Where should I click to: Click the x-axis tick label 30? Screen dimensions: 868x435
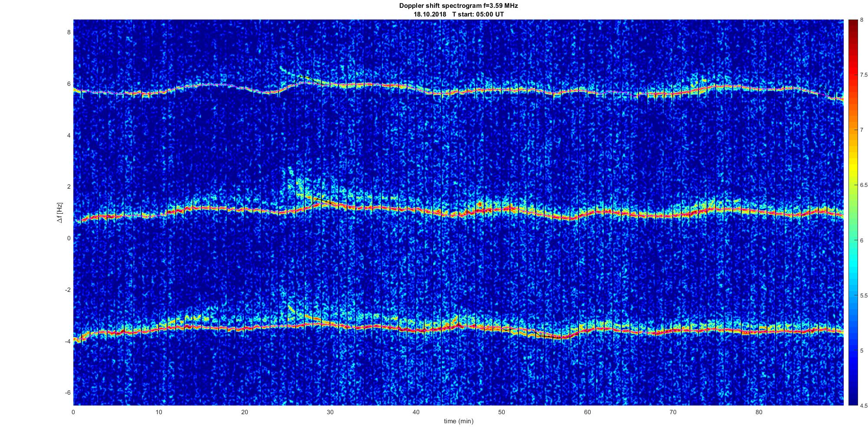[330, 412]
